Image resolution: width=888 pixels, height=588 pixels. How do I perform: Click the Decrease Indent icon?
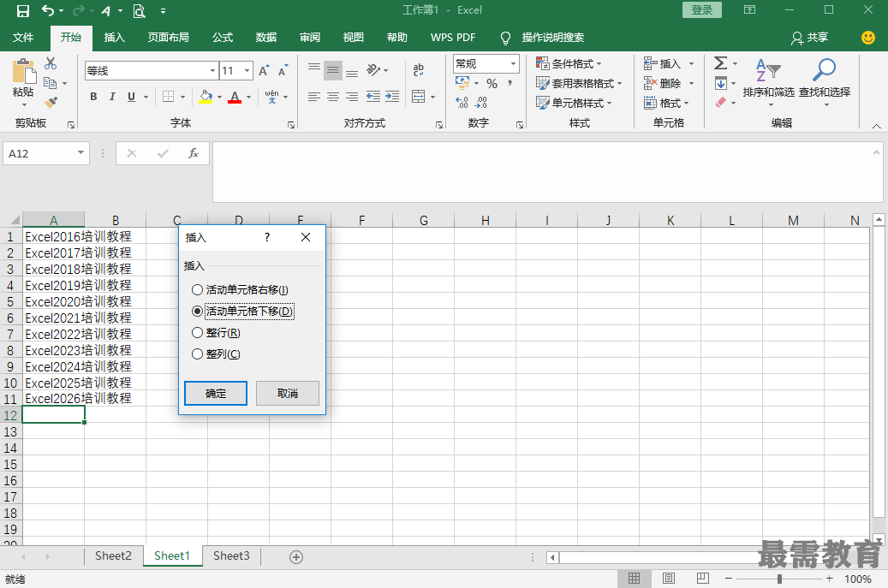(x=372, y=97)
